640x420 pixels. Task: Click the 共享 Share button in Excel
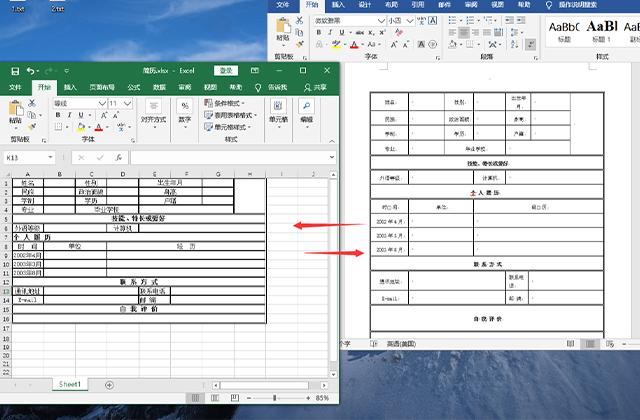(x=316, y=87)
